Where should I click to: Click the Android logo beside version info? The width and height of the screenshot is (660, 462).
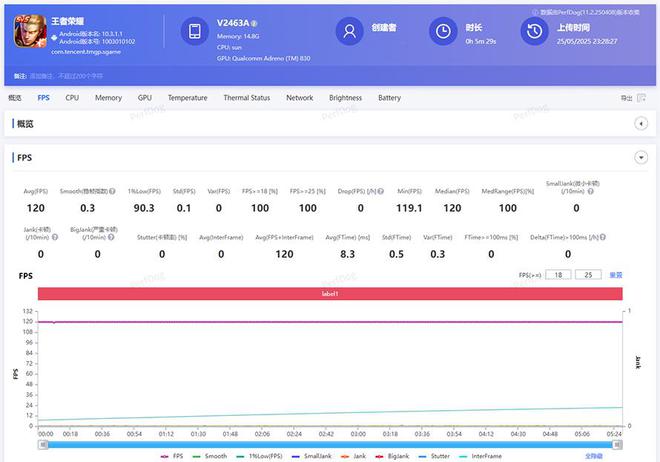pos(54,37)
